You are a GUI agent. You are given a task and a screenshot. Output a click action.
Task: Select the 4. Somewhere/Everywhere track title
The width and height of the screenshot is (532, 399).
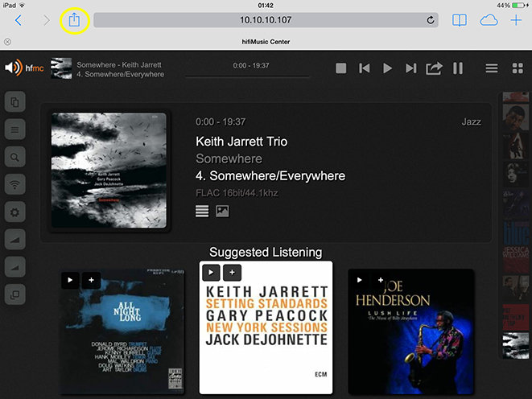(270, 176)
